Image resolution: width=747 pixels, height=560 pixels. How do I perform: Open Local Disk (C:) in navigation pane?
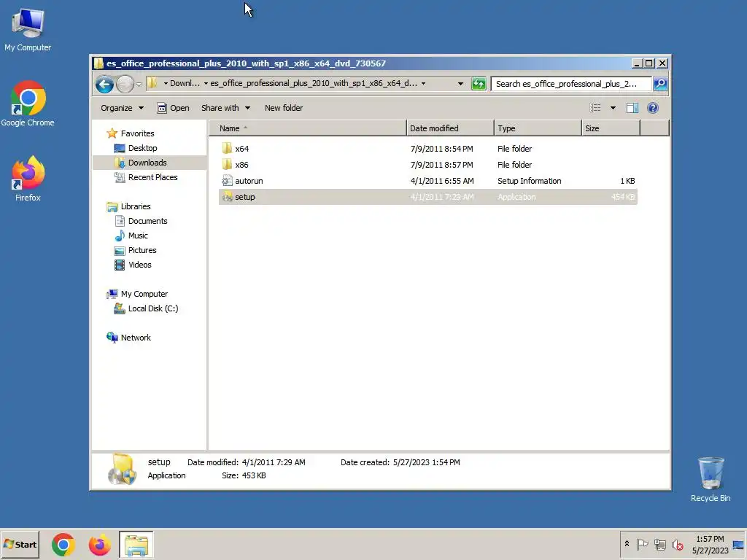pos(152,308)
